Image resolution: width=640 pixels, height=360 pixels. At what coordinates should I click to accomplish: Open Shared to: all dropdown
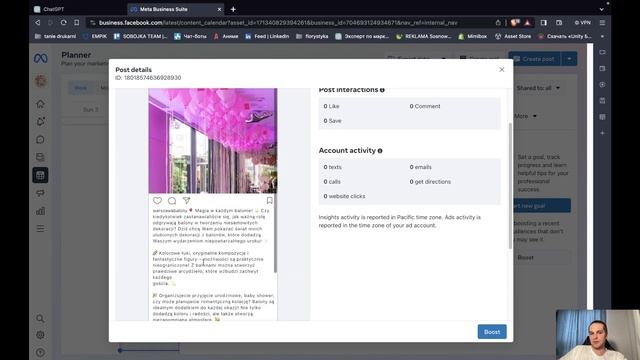pyautogui.click(x=538, y=88)
